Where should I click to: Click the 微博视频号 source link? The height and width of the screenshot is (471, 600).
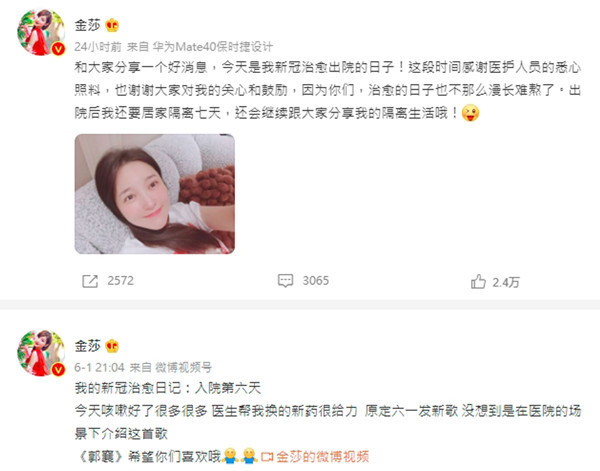(x=183, y=368)
